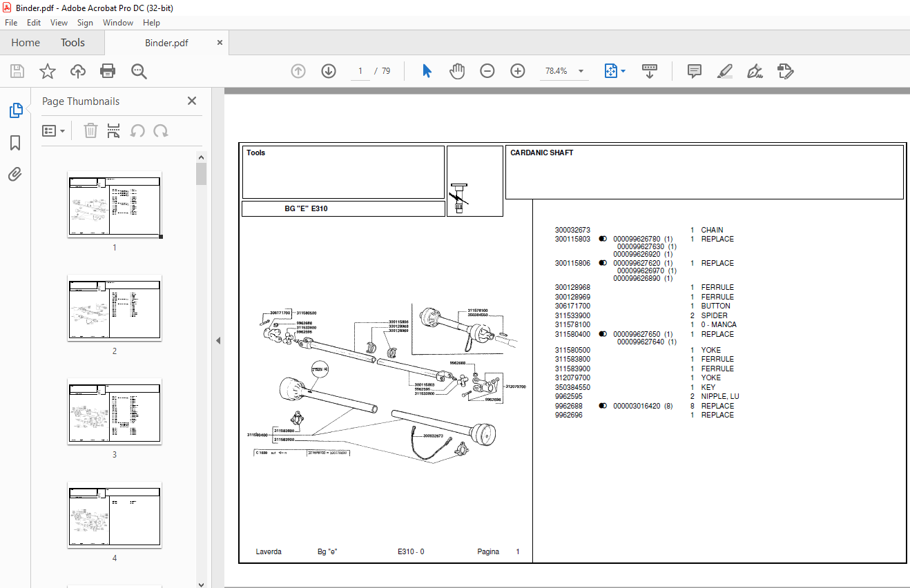
Task: Expand fit page dropdown arrow
Action: (x=623, y=71)
